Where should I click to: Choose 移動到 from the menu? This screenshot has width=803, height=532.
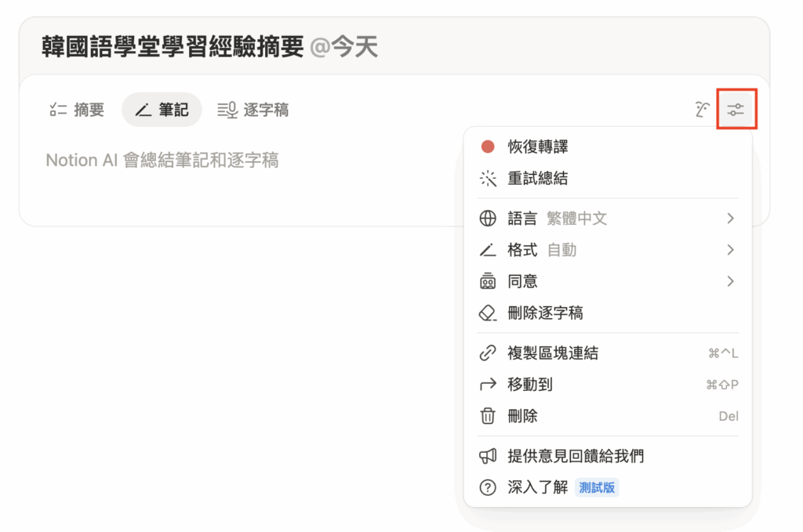(x=530, y=385)
